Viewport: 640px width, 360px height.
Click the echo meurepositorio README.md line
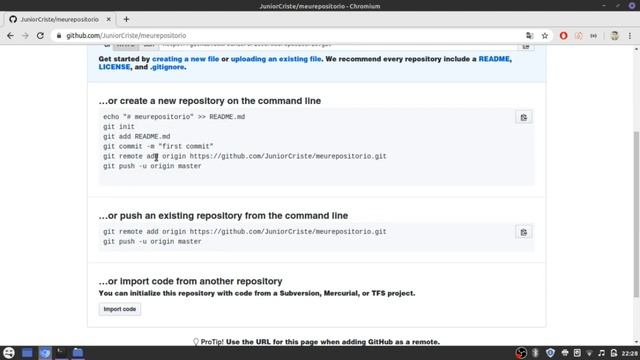174,117
